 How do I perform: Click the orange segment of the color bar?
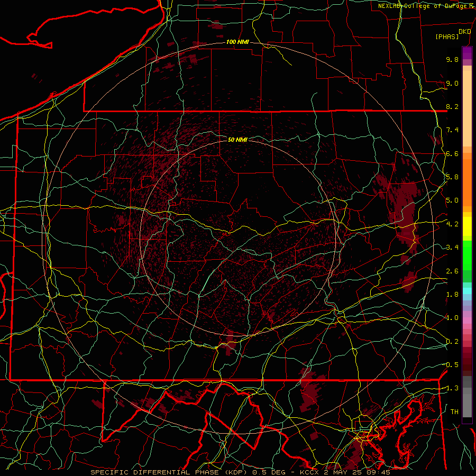point(467,179)
